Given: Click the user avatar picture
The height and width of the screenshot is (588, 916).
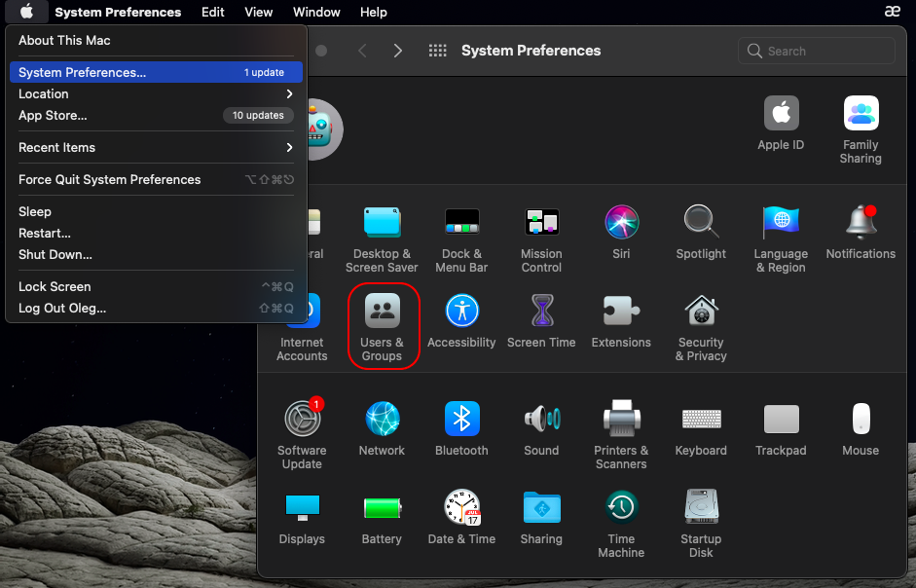Looking at the screenshot, I should (x=325, y=129).
